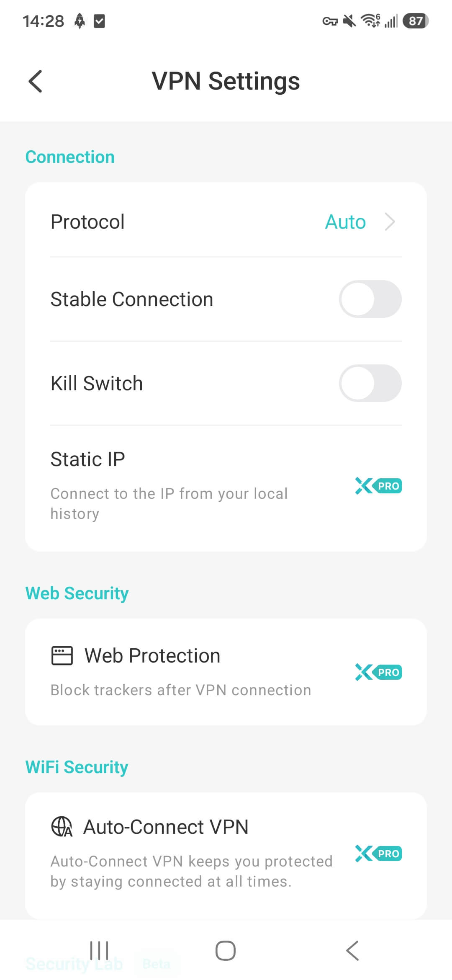Turn on the Kill Switch toggle
Screen dimensions: 452x980
click(x=370, y=383)
